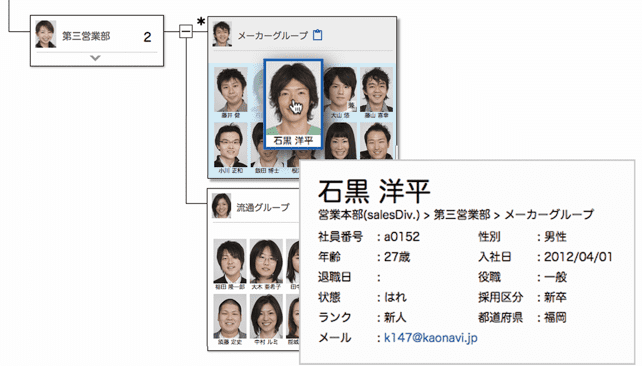Screen dimensions: 642x368
Task: Select the 中村 ルミ face photo
Action: coord(266,316)
